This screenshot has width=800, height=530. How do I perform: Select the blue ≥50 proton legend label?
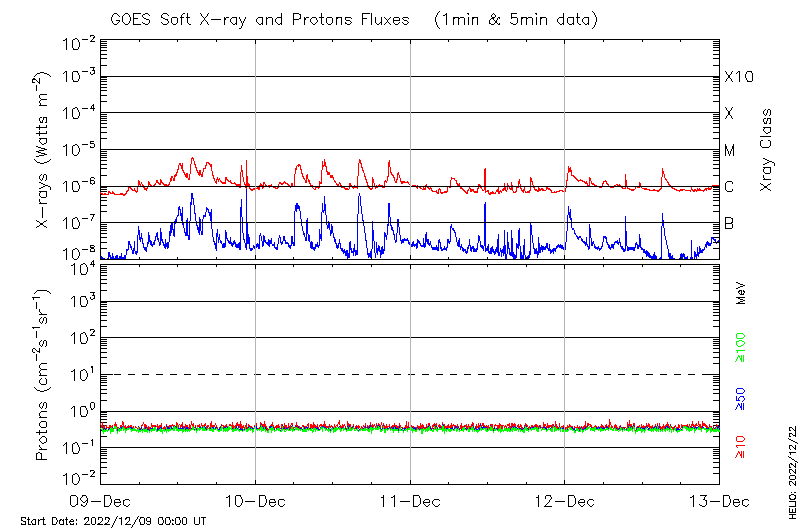[x=741, y=399]
